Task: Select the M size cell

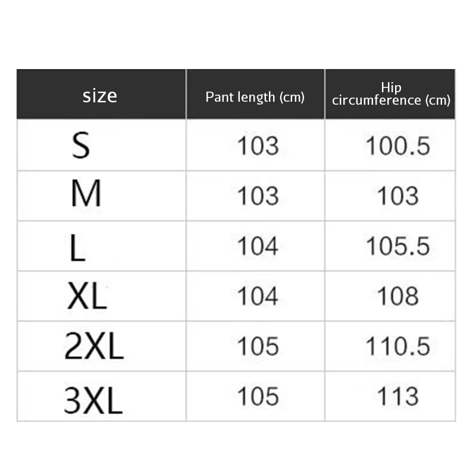Action: point(86,196)
